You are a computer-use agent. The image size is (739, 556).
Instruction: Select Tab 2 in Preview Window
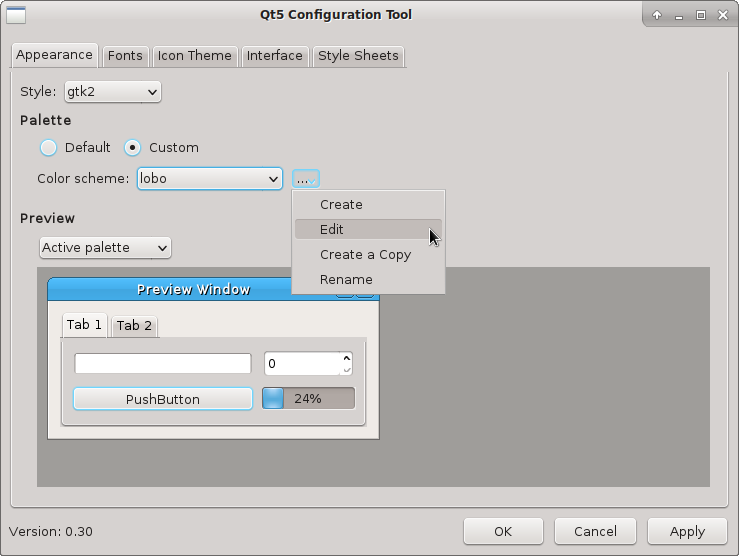(134, 326)
